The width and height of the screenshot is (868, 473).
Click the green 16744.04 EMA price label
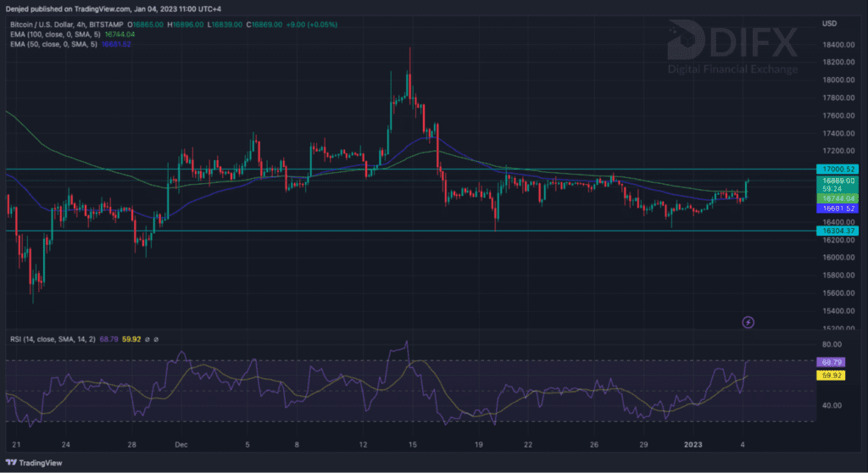pyautogui.click(x=835, y=198)
